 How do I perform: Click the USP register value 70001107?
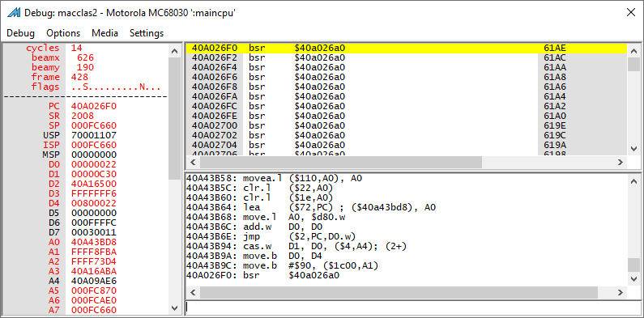click(94, 135)
